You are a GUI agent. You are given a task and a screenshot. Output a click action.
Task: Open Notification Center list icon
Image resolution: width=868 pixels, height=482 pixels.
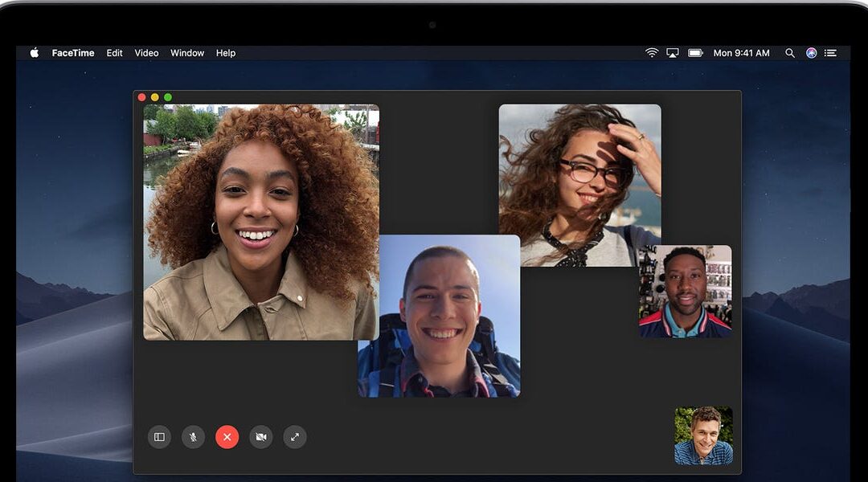pos(831,53)
